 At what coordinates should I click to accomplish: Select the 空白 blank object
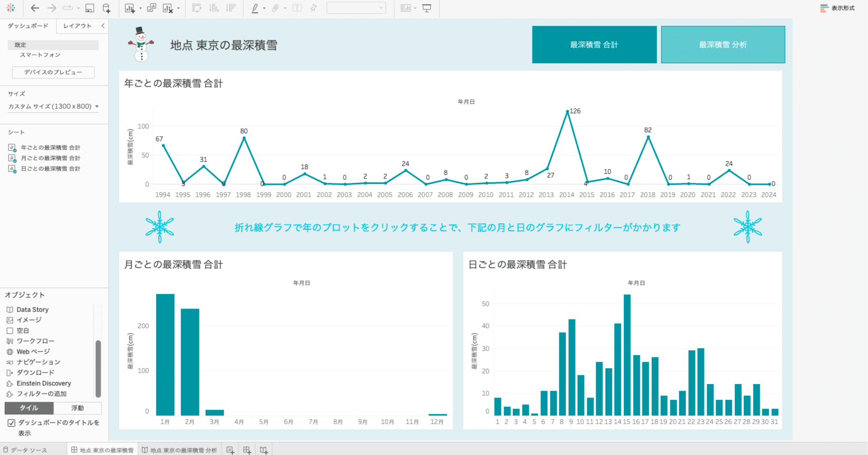coord(18,331)
